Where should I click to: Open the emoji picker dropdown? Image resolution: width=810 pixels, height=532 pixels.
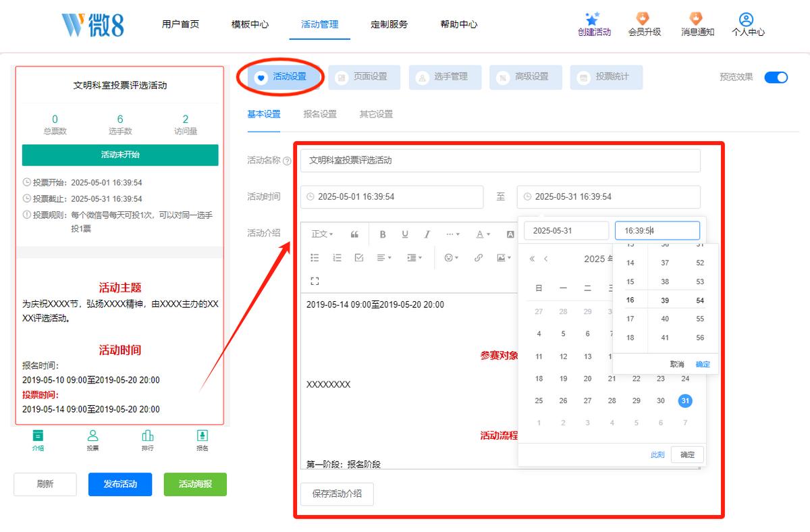[452, 257]
